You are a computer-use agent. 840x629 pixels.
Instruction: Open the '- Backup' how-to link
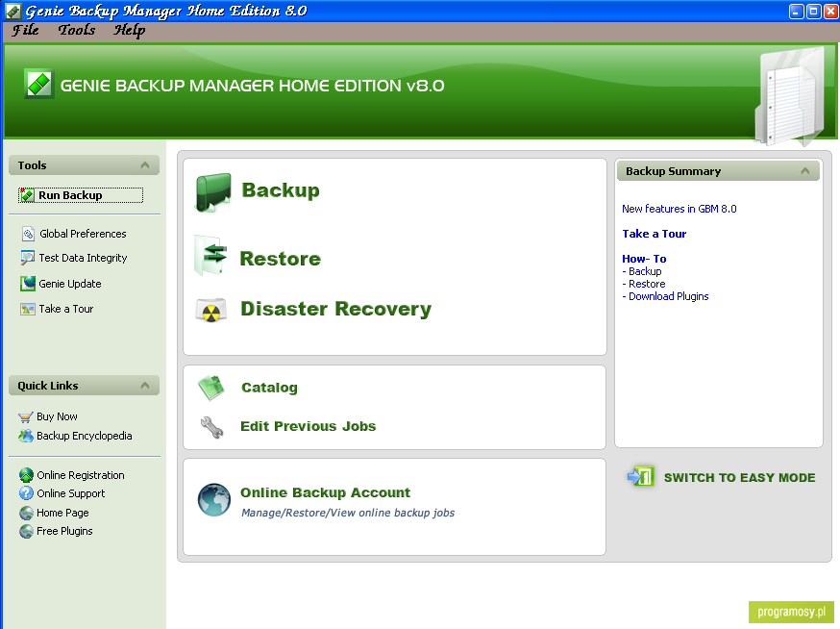tap(642, 271)
